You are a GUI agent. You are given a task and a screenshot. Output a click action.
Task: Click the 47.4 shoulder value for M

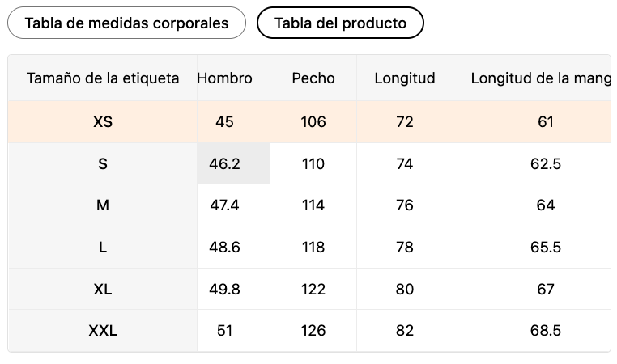224,205
